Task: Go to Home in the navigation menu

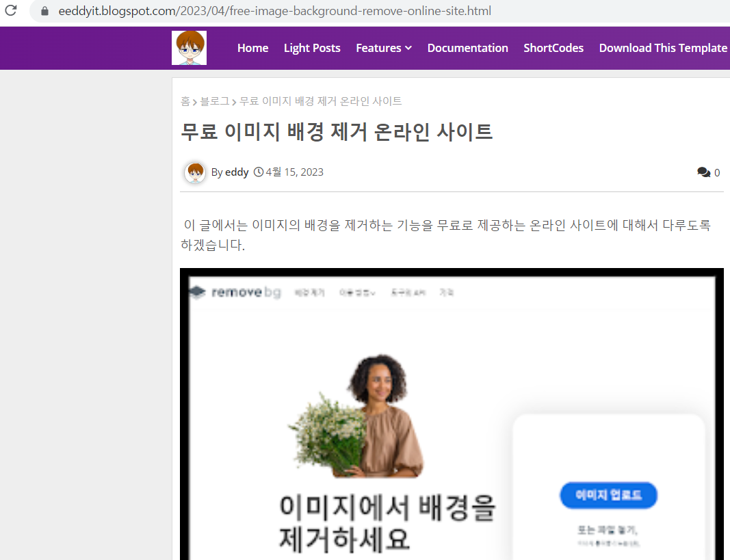Action: click(x=253, y=48)
